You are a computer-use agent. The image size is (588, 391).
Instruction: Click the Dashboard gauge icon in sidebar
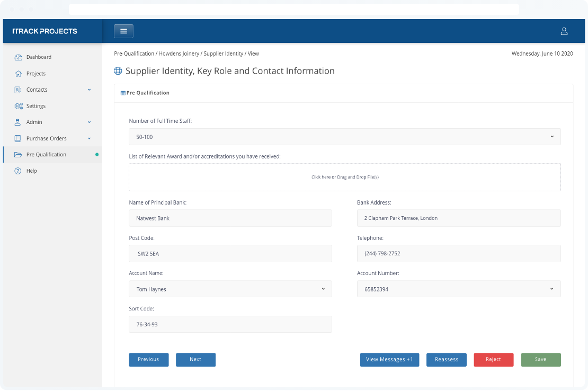[x=18, y=57]
